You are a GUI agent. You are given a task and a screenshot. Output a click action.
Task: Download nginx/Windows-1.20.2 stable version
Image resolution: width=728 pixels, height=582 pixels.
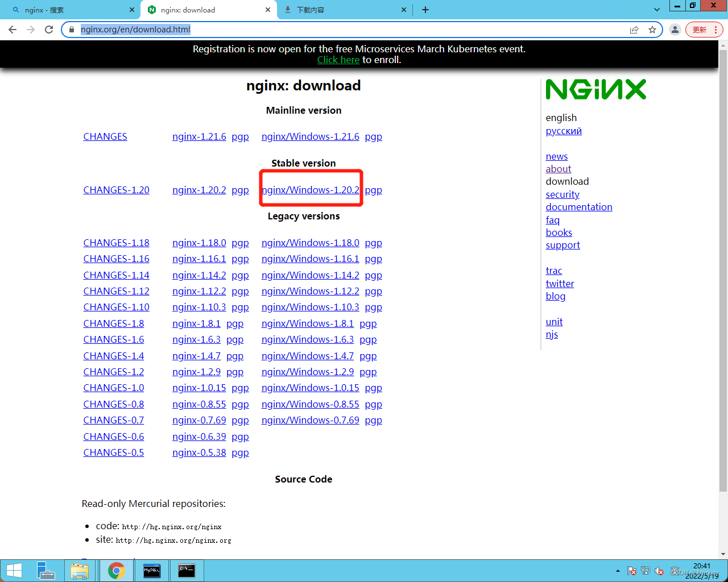point(310,189)
